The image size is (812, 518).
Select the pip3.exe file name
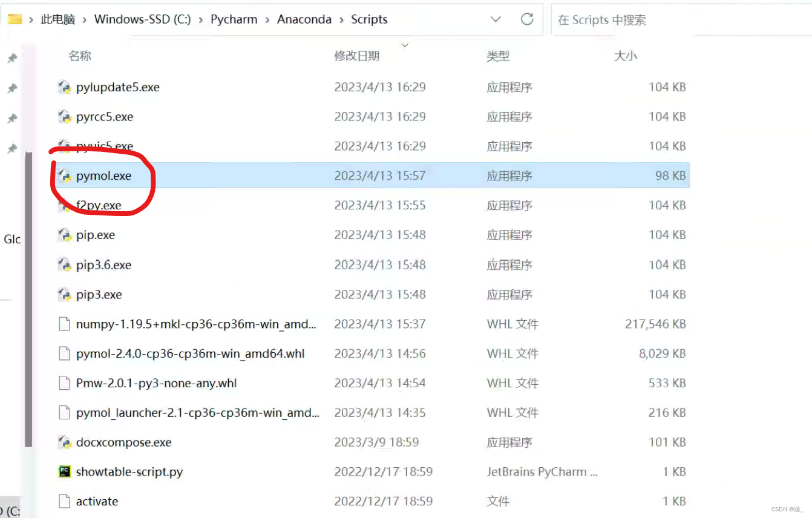point(99,295)
